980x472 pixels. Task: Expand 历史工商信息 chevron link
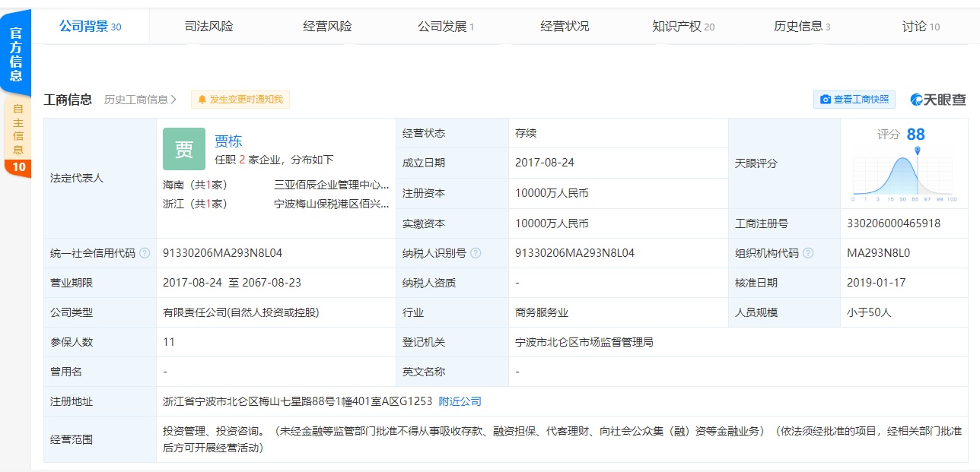coord(141,100)
